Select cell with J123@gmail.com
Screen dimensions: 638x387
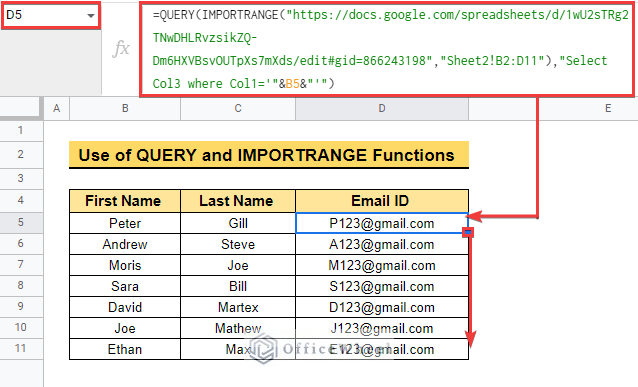click(x=382, y=328)
